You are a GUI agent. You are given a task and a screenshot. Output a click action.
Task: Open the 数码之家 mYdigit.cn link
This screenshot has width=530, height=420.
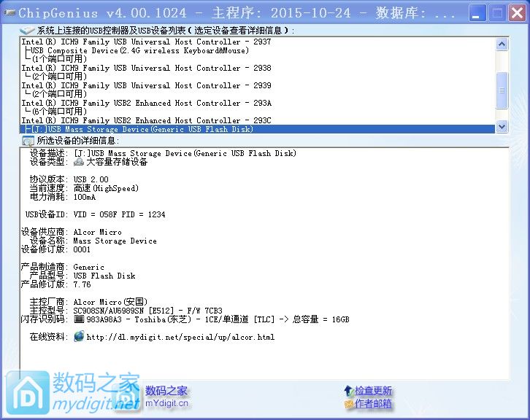(166, 397)
